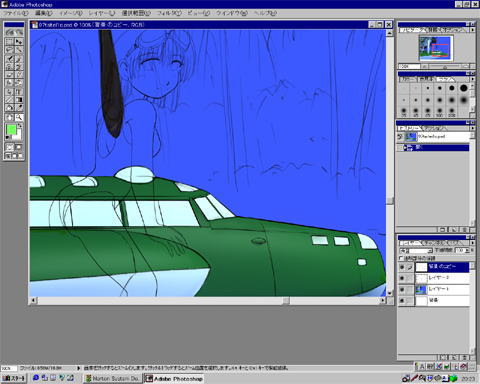The width and height of the screenshot is (480, 384).
Task: Open the フィルタ menu
Action: [169, 13]
